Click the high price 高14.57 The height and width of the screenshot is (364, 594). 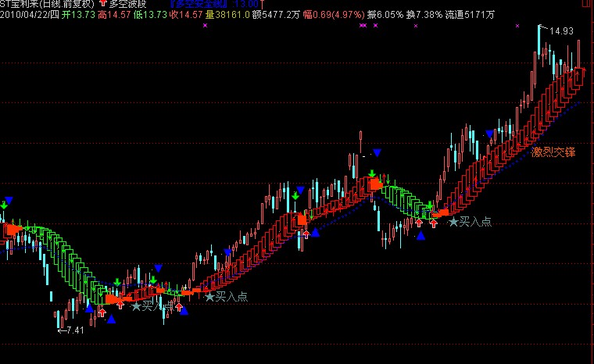(114, 15)
